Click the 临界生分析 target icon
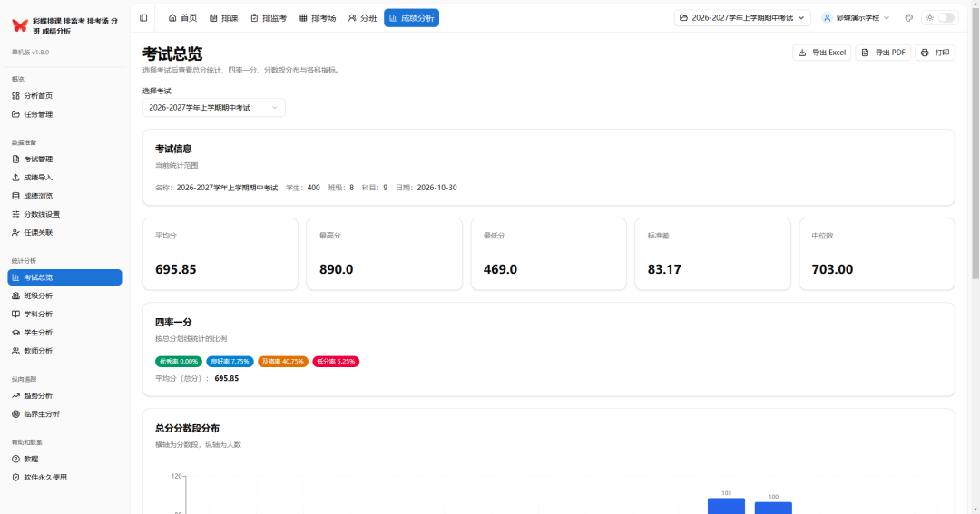Image resolution: width=980 pixels, height=514 pixels. 15,414
